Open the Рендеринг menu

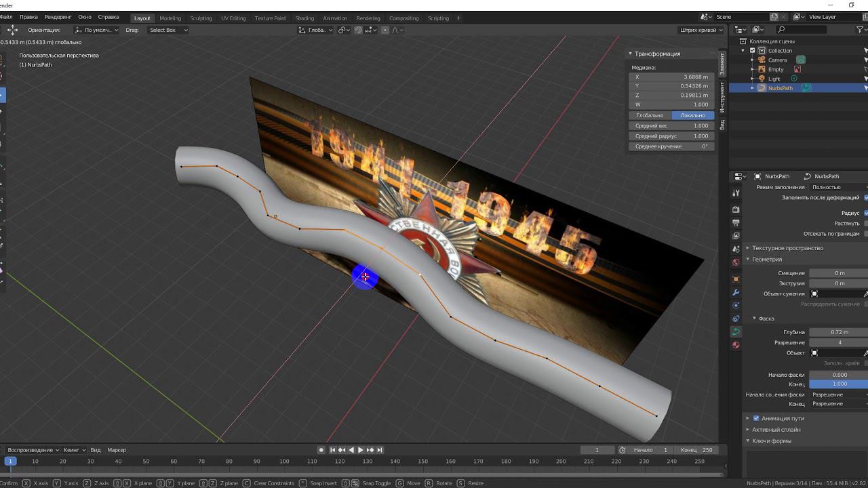(58, 17)
